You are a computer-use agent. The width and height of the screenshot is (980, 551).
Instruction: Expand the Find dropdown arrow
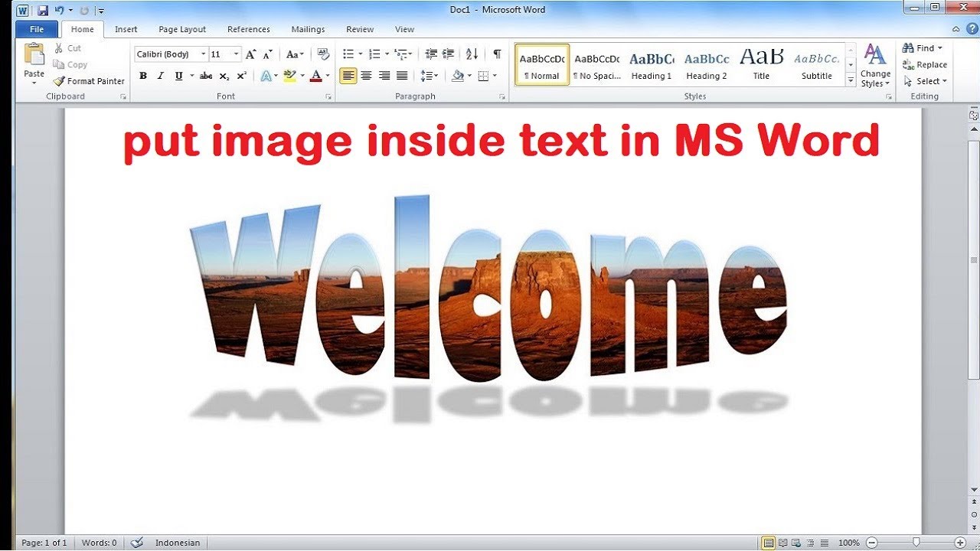(940, 48)
